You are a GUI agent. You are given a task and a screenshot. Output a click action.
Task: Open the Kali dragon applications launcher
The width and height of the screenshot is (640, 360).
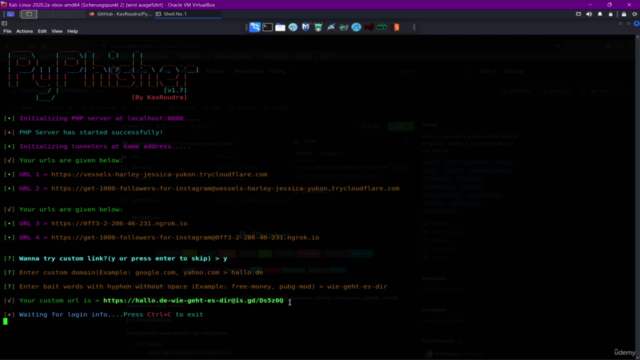click(254, 27)
